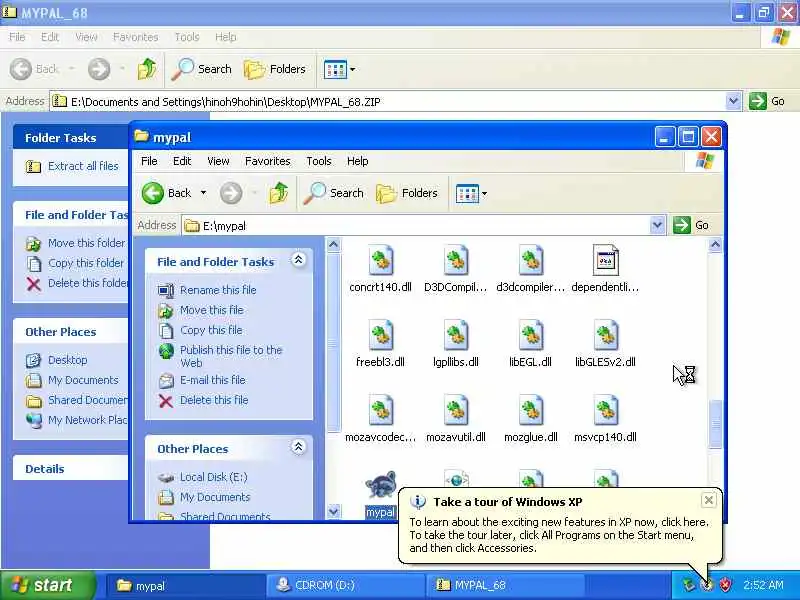Image resolution: width=800 pixels, height=600 pixels.
Task: Click address field showing E:\mypal
Action: pyautogui.click(x=423, y=226)
